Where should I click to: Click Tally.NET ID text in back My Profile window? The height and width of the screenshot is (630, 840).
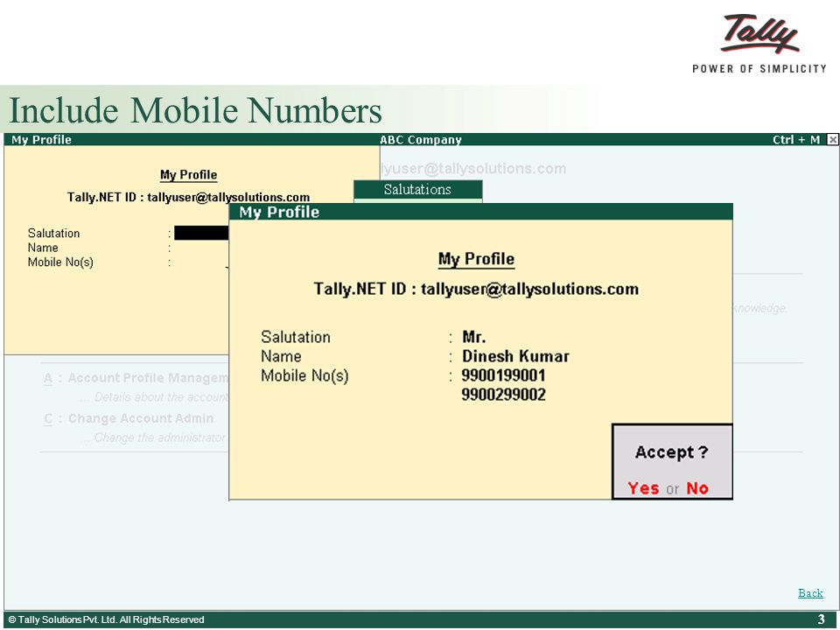click(x=188, y=197)
